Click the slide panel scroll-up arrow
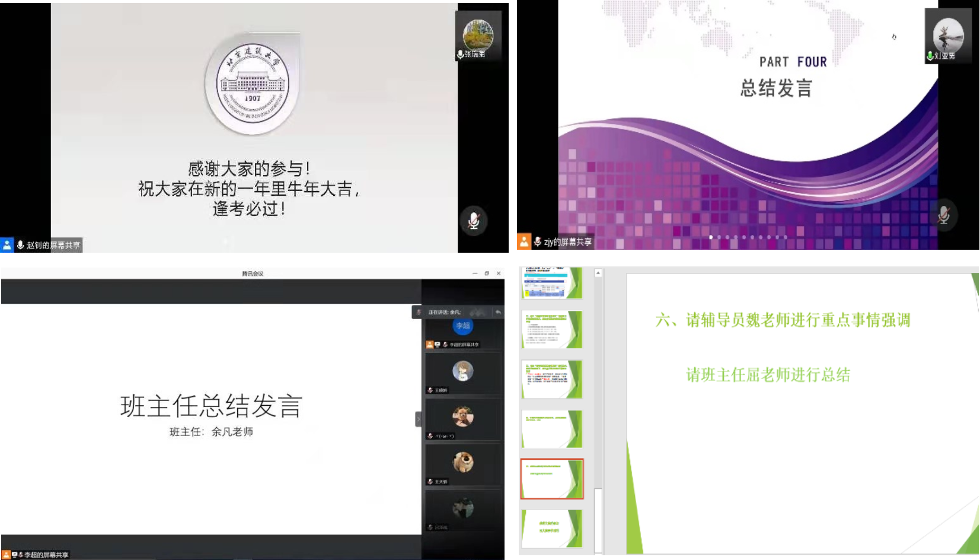This screenshot has height=560, width=980. [598, 273]
